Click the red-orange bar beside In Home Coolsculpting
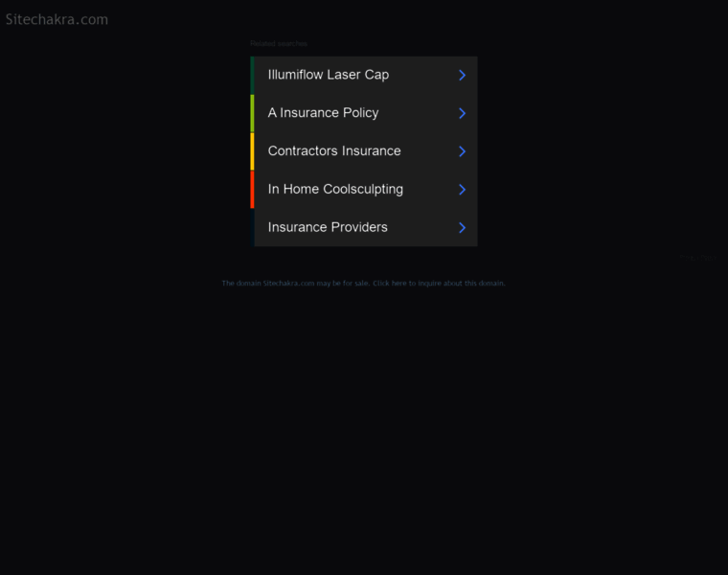This screenshot has height=575, width=728. click(x=252, y=190)
